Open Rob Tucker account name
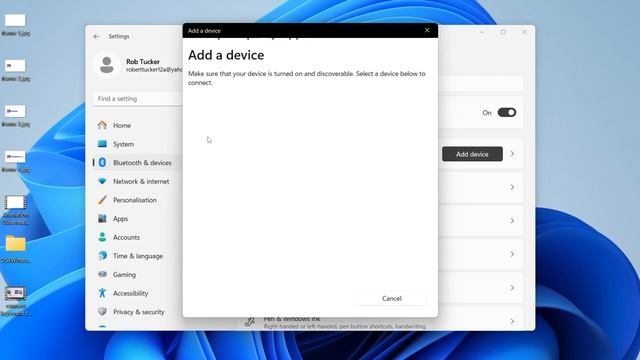Image resolution: width=640 pixels, height=360 pixels. tap(143, 62)
